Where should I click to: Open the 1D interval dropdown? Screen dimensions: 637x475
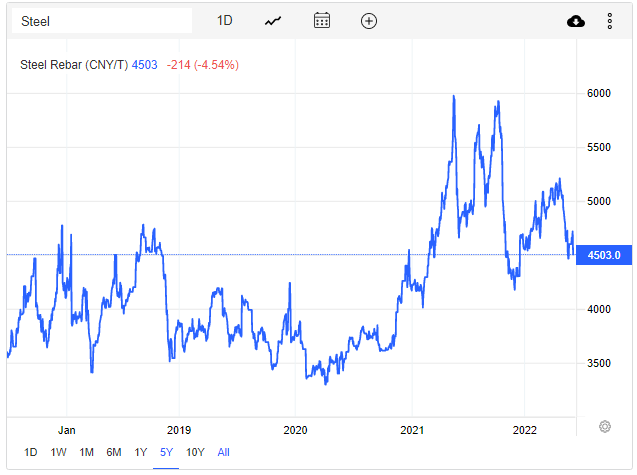point(225,21)
